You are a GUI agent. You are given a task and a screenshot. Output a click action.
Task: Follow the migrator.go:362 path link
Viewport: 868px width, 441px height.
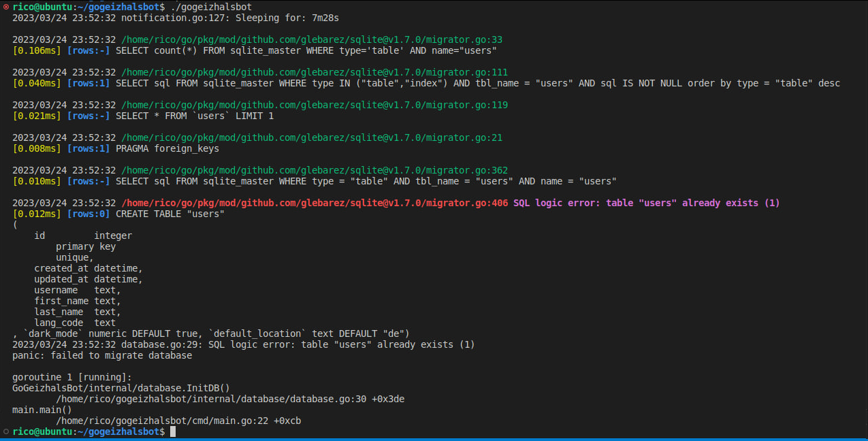click(x=315, y=170)
